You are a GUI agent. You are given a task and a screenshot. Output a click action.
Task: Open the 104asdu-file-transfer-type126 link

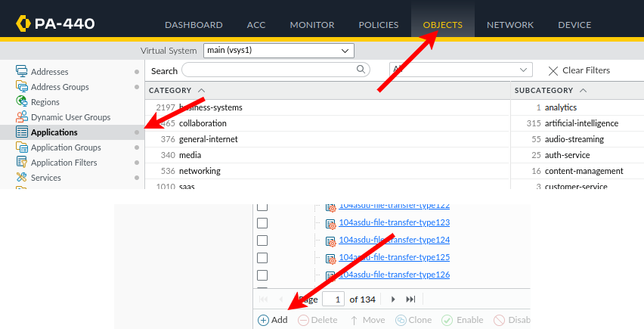[395, 275]
